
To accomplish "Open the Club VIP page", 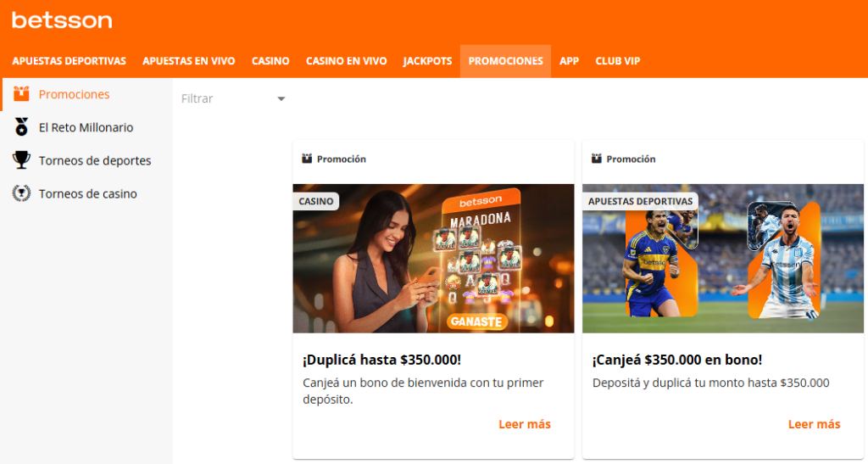I will tap(617, 61).
